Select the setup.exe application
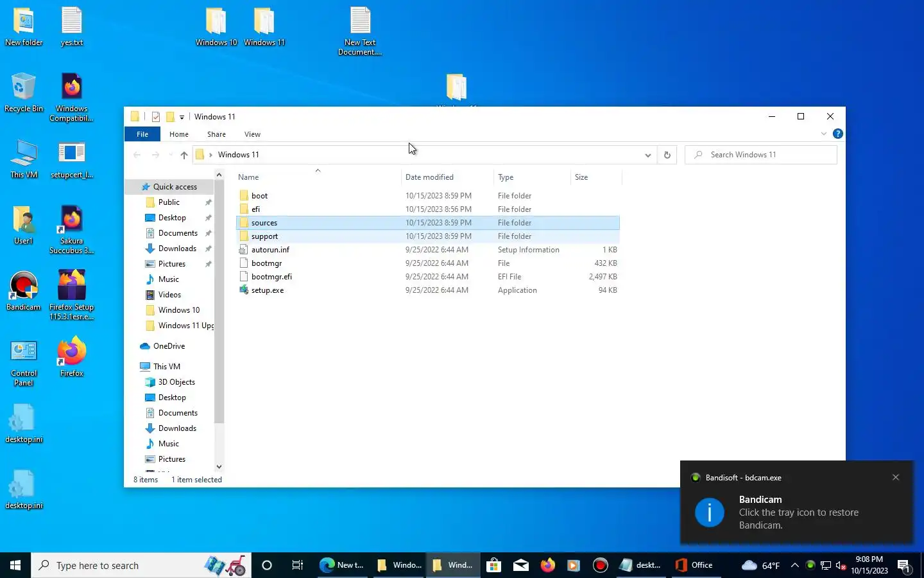924x578 pixels. click(427, 290)
